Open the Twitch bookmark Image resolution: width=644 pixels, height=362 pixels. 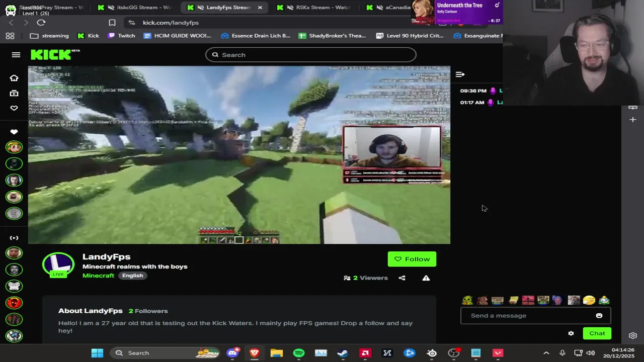(x=122, y=36)
